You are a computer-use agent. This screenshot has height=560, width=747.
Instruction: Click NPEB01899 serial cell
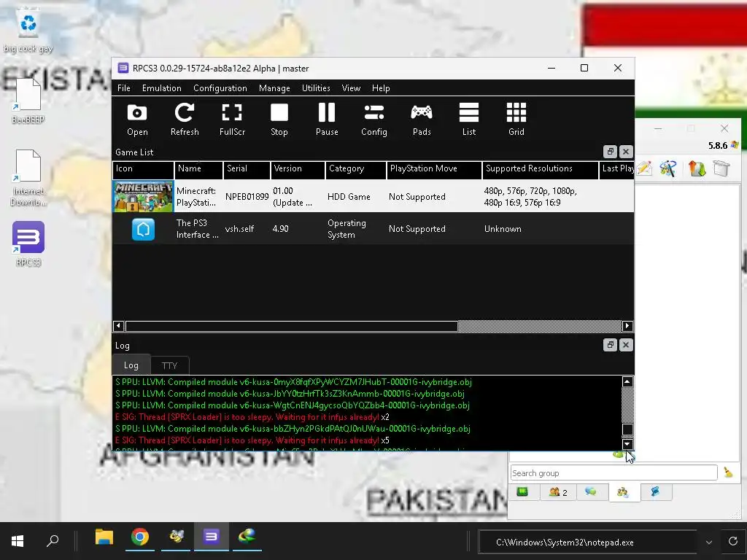[x=247, y=197]
